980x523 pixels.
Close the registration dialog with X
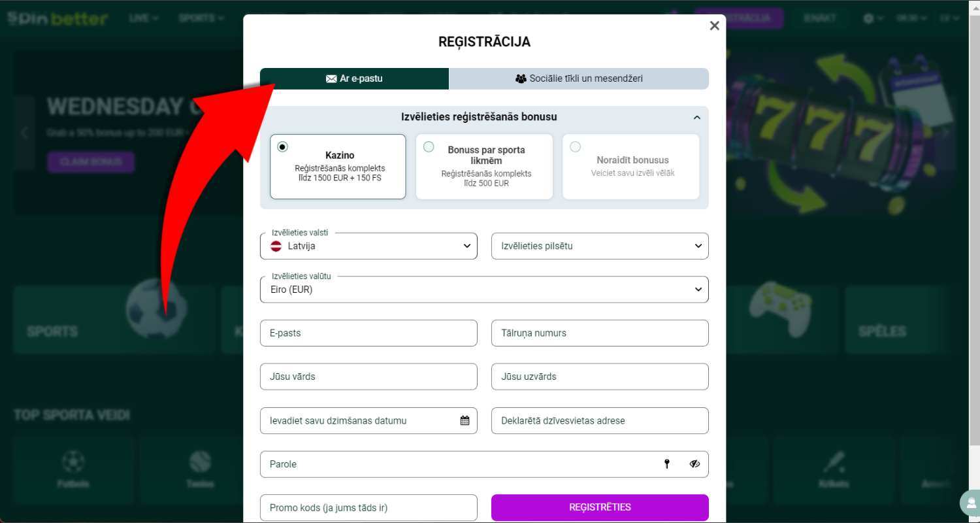[714, 25]
